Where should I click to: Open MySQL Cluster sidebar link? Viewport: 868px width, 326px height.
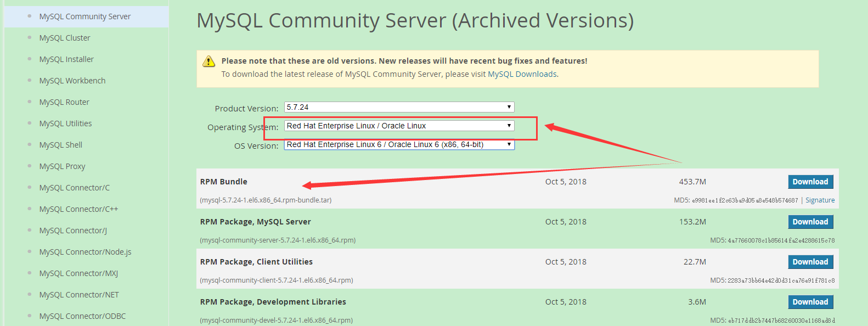(x=65, y=38)
